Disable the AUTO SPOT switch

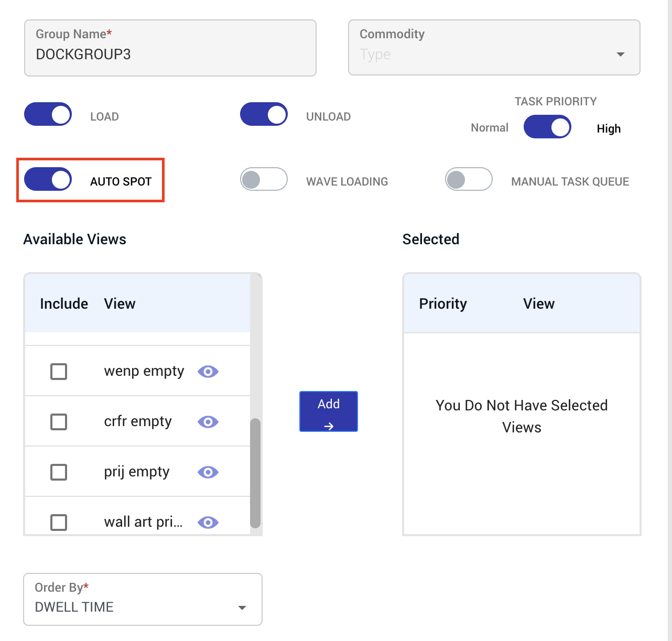[48, 179]
